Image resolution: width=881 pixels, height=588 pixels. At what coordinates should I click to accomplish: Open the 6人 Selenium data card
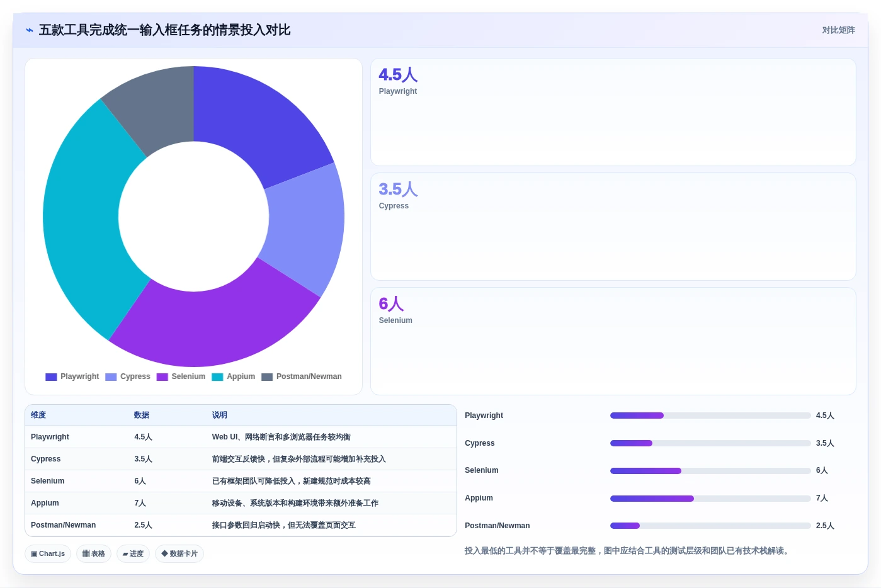click(613, 341)
